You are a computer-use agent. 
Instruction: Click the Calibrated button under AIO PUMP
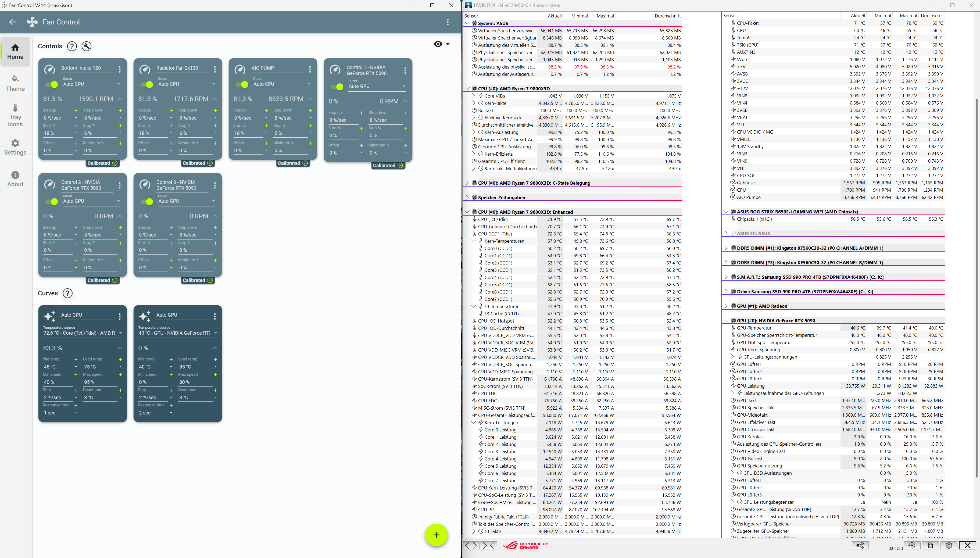click(x=292, y=163)
